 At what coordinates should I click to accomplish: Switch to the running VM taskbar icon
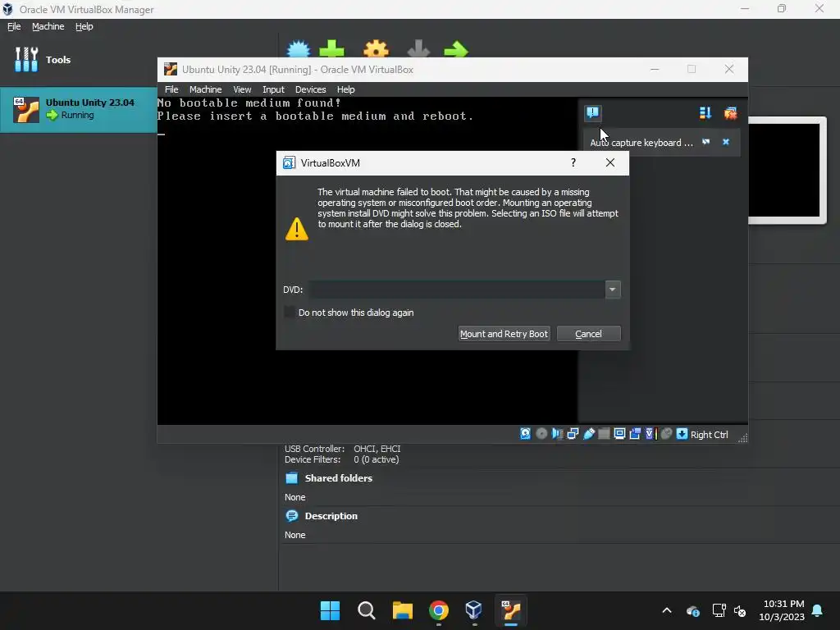510,610
